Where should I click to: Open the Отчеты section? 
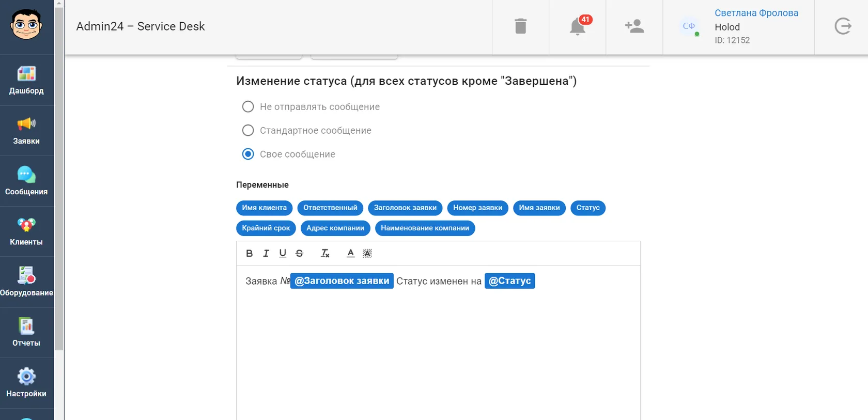pos(26,332)
